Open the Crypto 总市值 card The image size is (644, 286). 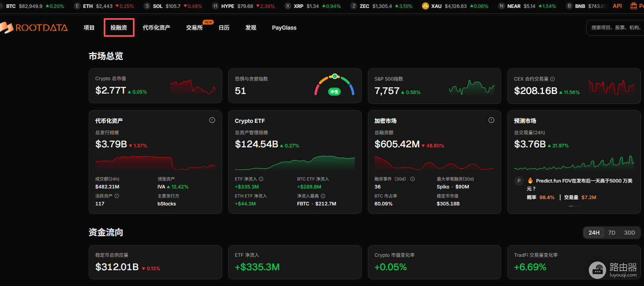coord(155,86)
